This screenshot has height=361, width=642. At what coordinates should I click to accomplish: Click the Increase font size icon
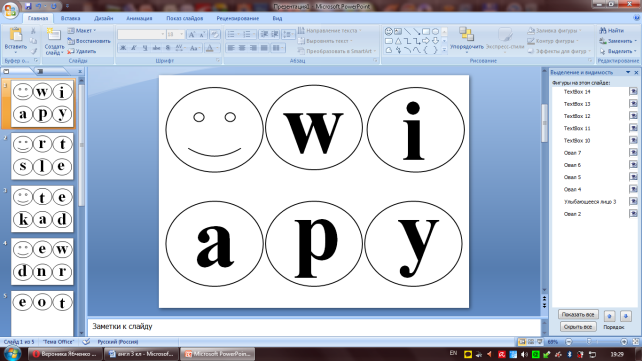[192, 35]
